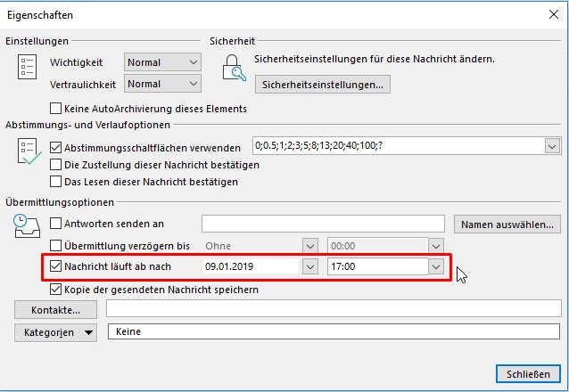Click the Kontakte... button
This screenshot has width=569, height=392.
coord(55,310)
